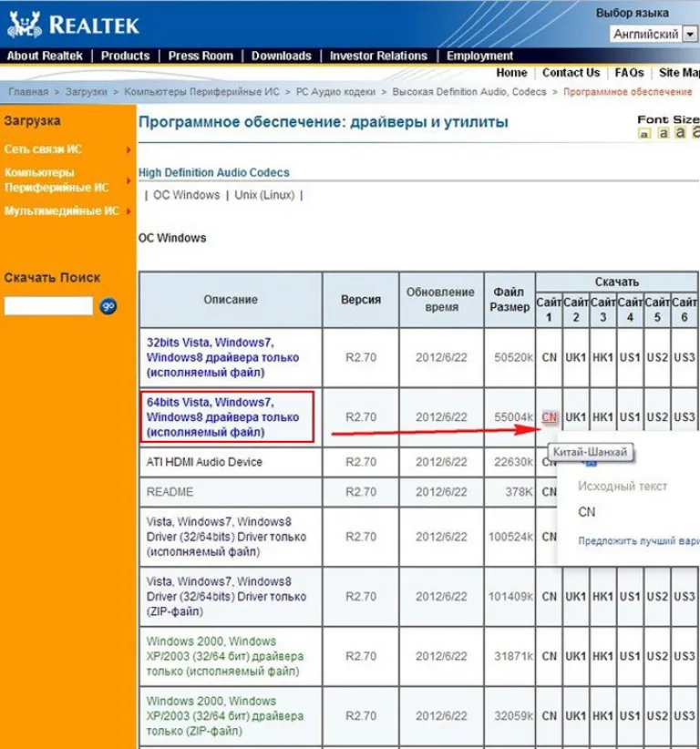700x749 pixels.
Task: Click the Загрузка sidebar heading
Action: [33, 120]
